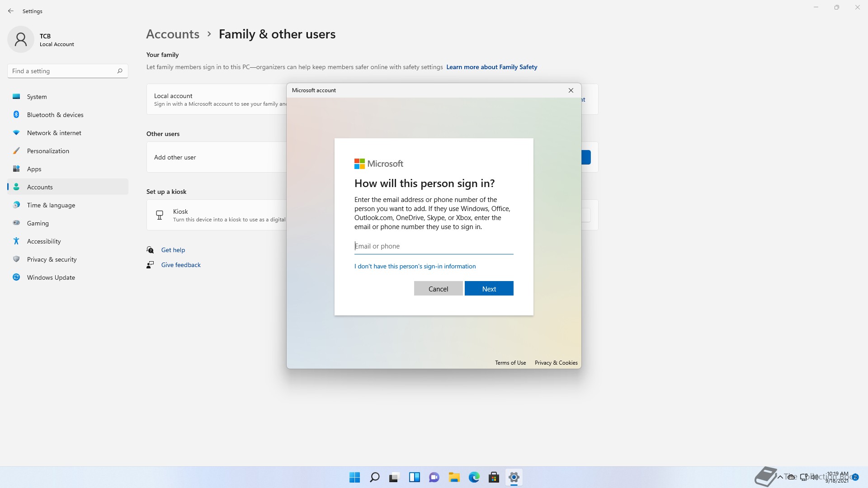The width and height of the screenshot is (868, 488).
Task: Open File Explorer from the taskbar
Action: point(454,477)
